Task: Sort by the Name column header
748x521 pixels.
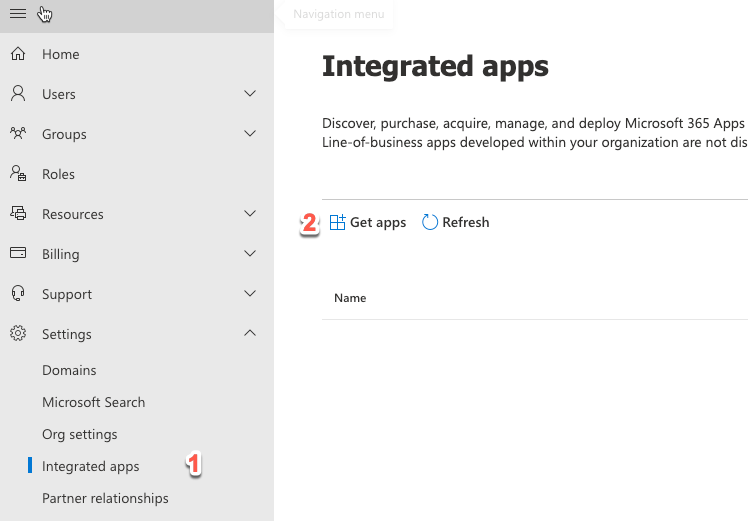Action: (350, 298)
